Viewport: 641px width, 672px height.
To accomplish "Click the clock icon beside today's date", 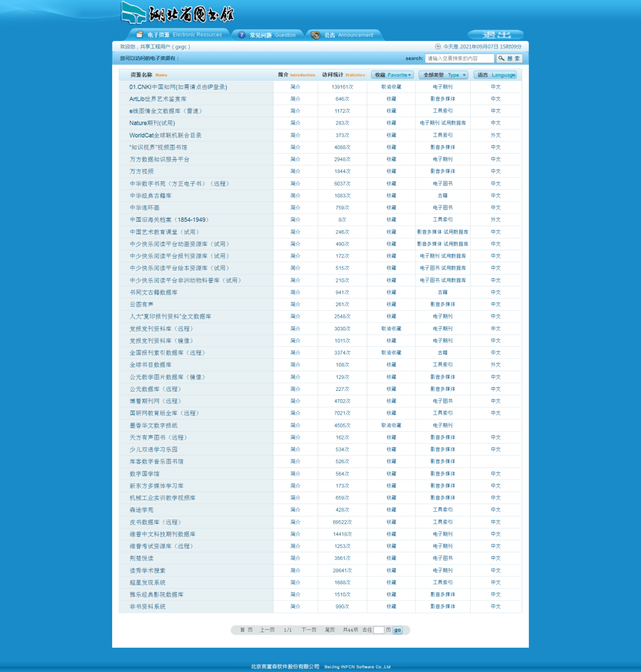I will [x=438, y=47].
